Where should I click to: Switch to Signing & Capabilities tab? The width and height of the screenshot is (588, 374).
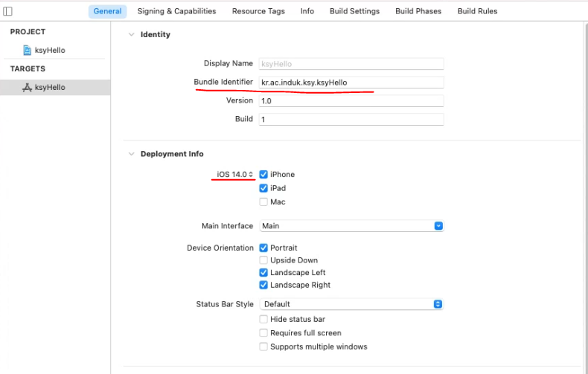[x=176, y=11]
